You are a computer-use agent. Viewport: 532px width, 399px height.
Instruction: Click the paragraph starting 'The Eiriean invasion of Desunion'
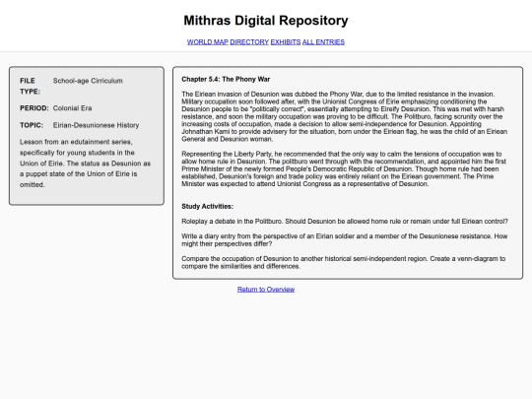click(x=345, y=116)
